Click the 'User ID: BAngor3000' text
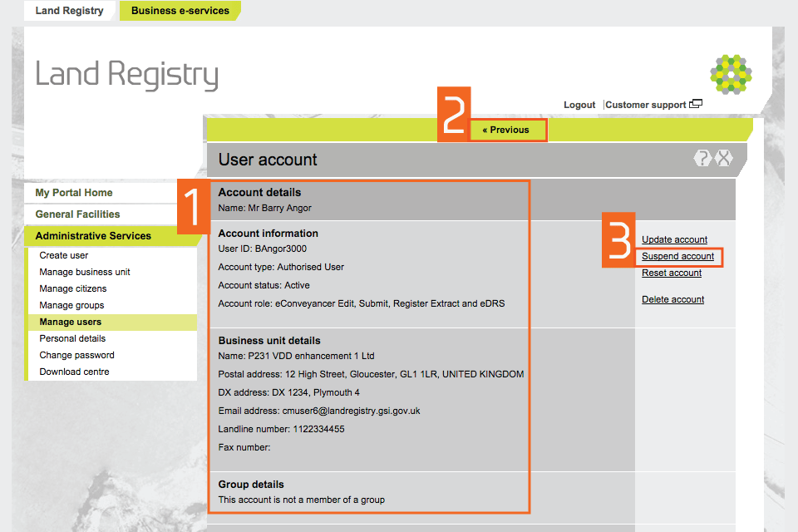This screenshot has height=532, width=798. pos(263,249)
